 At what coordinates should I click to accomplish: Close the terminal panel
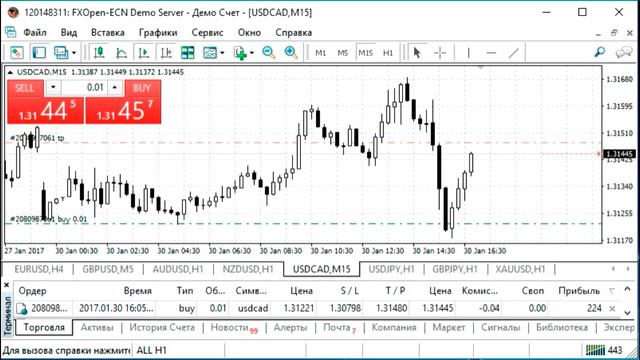pos(7,285)
